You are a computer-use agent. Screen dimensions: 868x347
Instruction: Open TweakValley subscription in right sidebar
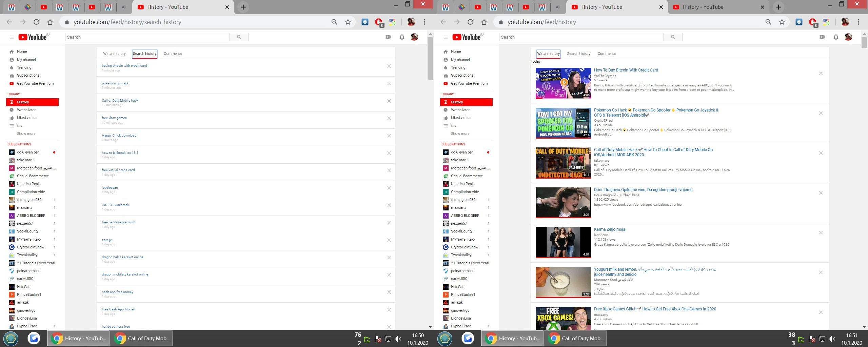point(461,255)
